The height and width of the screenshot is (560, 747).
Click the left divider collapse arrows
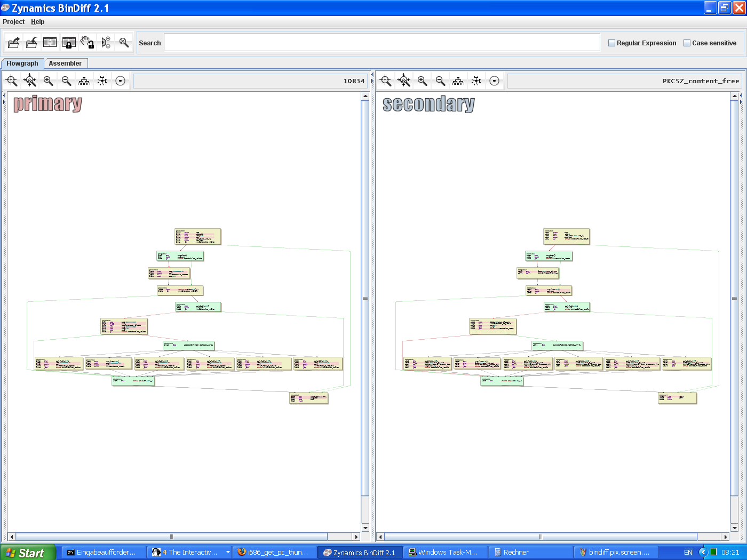click(x=4, y=98)
